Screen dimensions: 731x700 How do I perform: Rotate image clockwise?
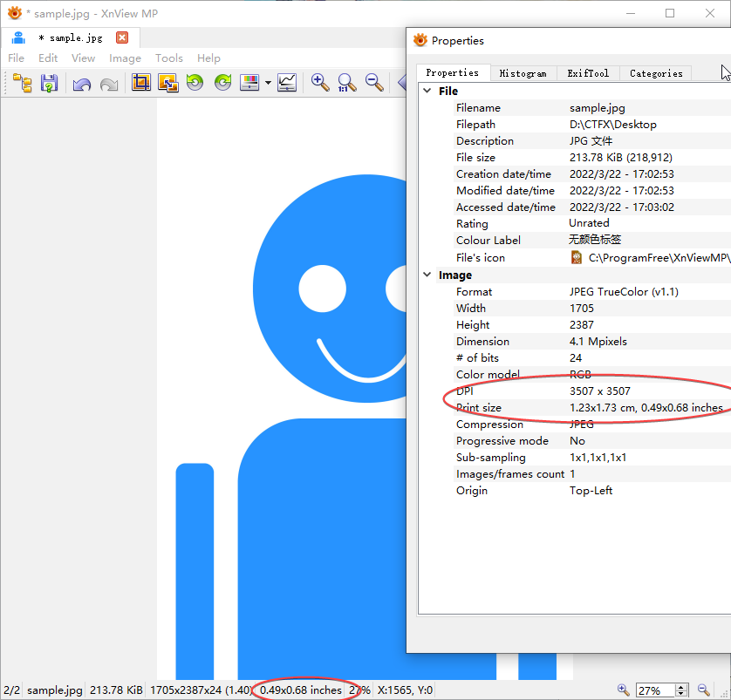click(x=222, y=83)
